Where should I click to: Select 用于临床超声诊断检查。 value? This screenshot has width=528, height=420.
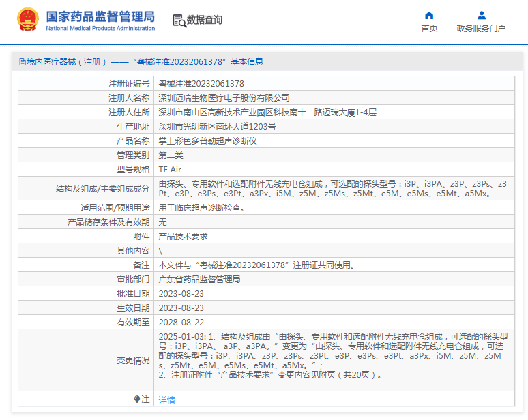(201, 208)
